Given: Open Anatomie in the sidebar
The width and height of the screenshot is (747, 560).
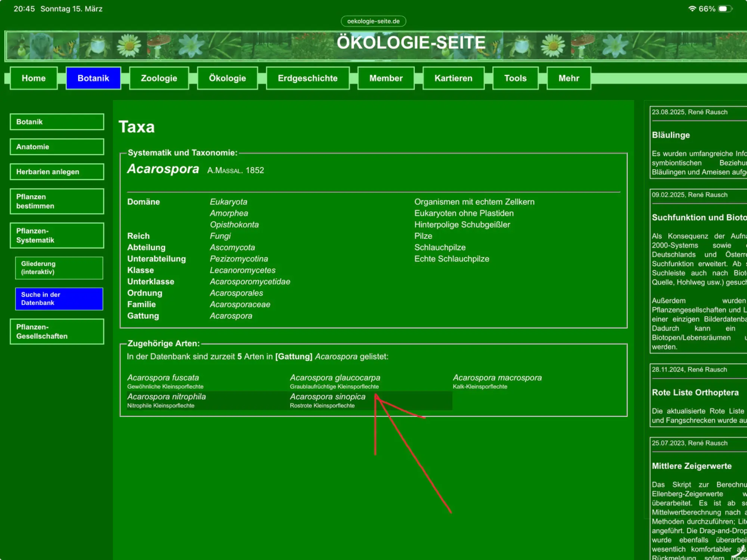Looking at the screenshot, I should [x=57, y=147].
